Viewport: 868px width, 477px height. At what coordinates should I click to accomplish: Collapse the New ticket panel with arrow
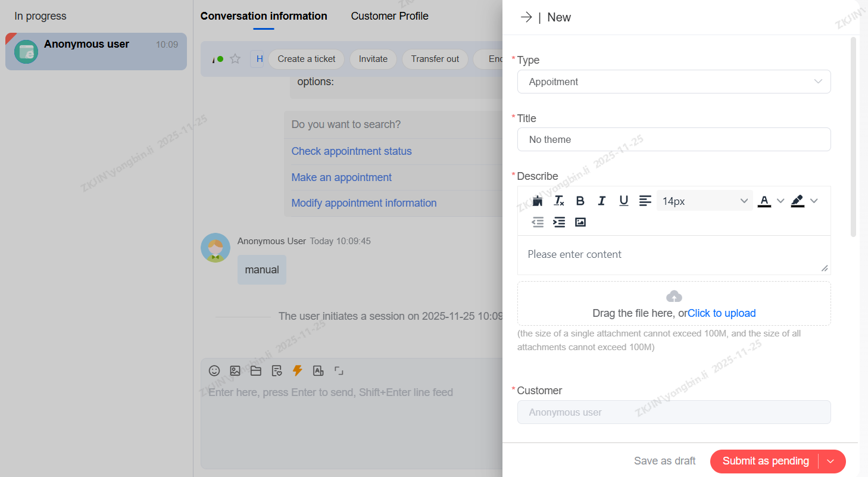[x=526, y=17]
